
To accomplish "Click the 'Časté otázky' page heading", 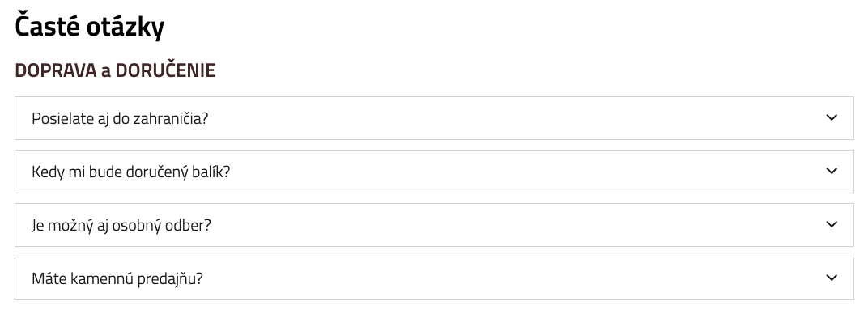I will (90, 26).
